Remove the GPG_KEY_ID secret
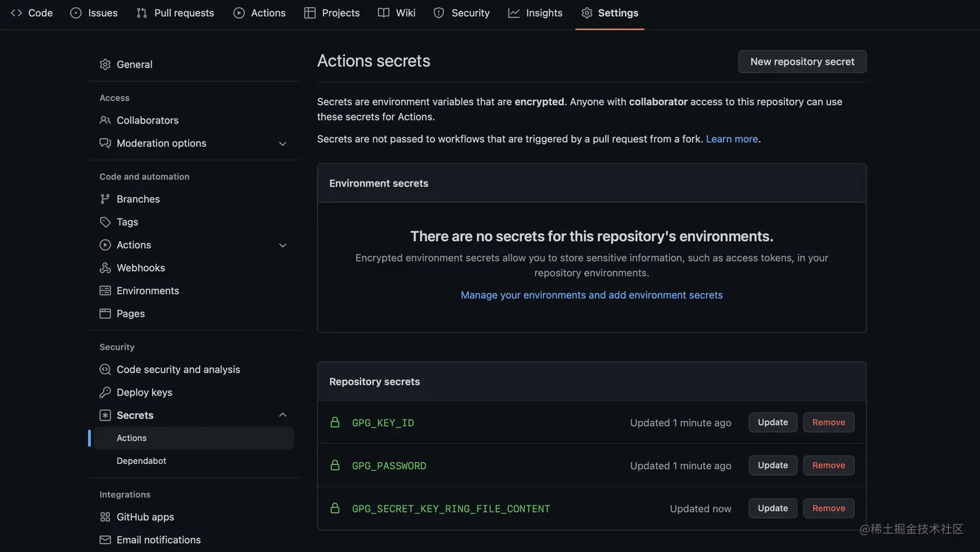980x552 pixels. [828, 422]
